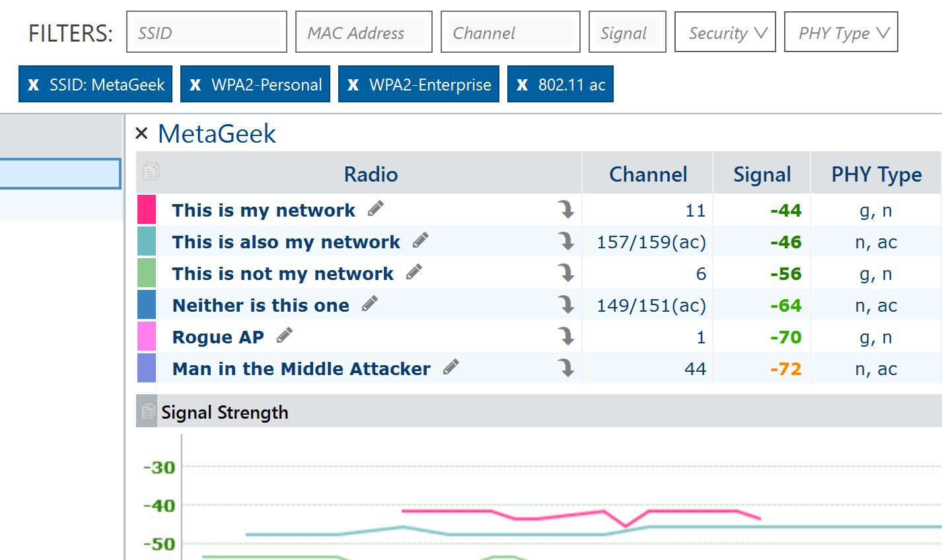Click signal value -56

(x=785, y=273)
